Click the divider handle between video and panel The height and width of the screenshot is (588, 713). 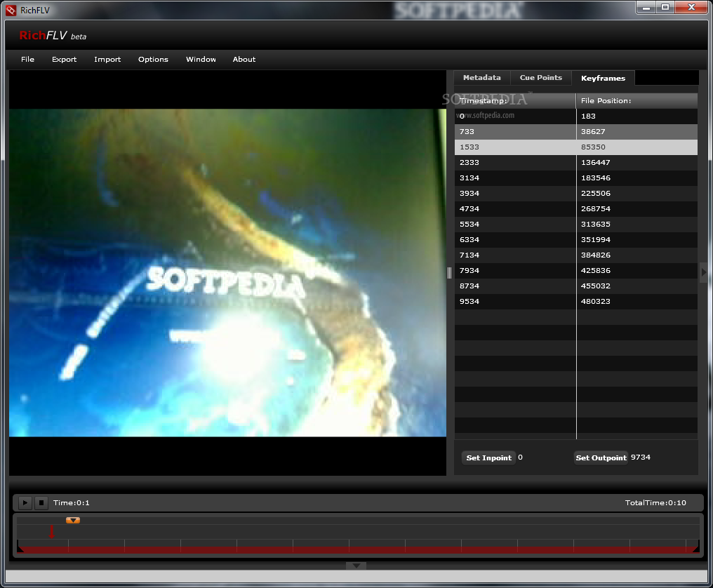point(450,273)
